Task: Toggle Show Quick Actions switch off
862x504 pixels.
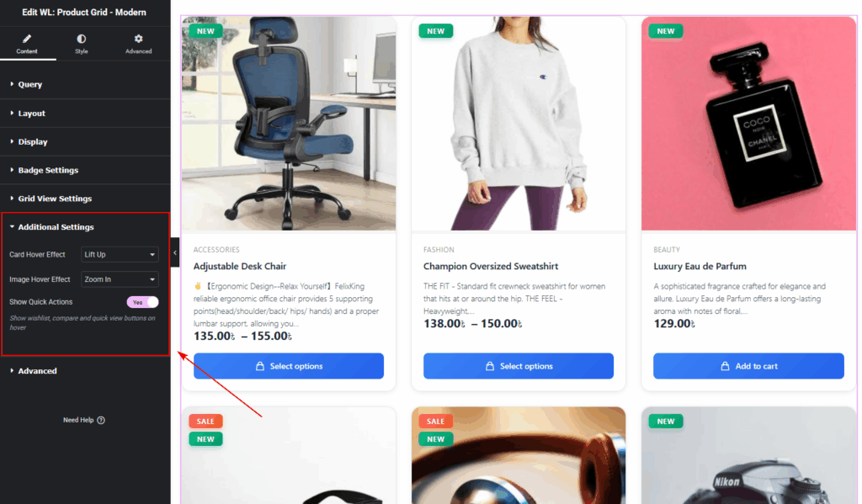Action: coord(143,302)
